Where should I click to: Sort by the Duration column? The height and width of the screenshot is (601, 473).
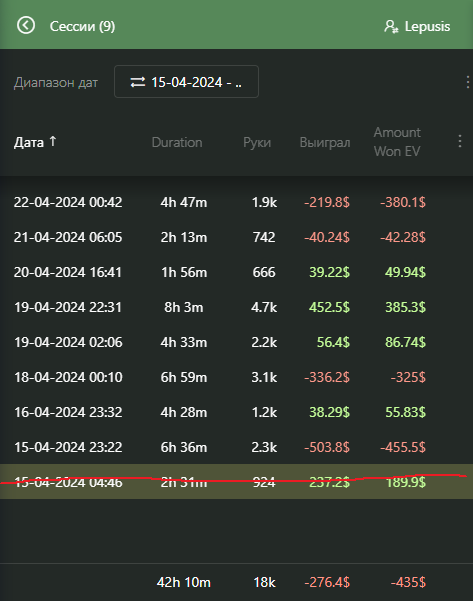point(177,142)
